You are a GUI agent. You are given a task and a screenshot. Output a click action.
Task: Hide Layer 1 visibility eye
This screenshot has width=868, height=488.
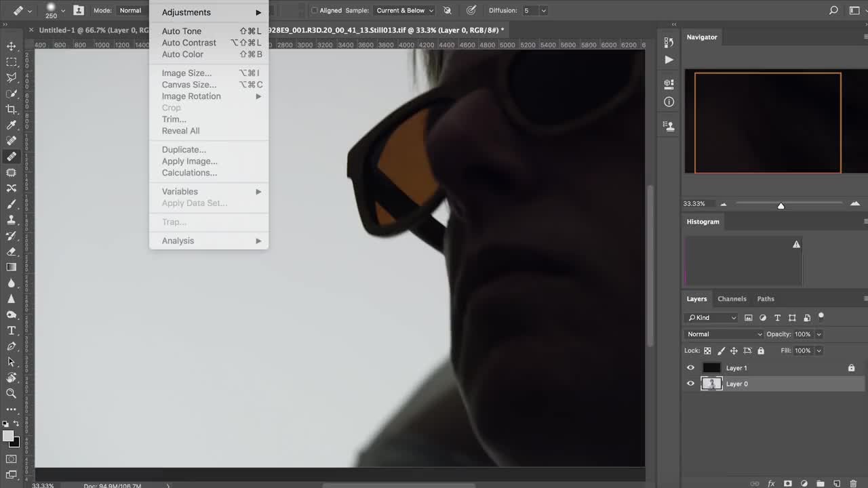tap(690, 368)
